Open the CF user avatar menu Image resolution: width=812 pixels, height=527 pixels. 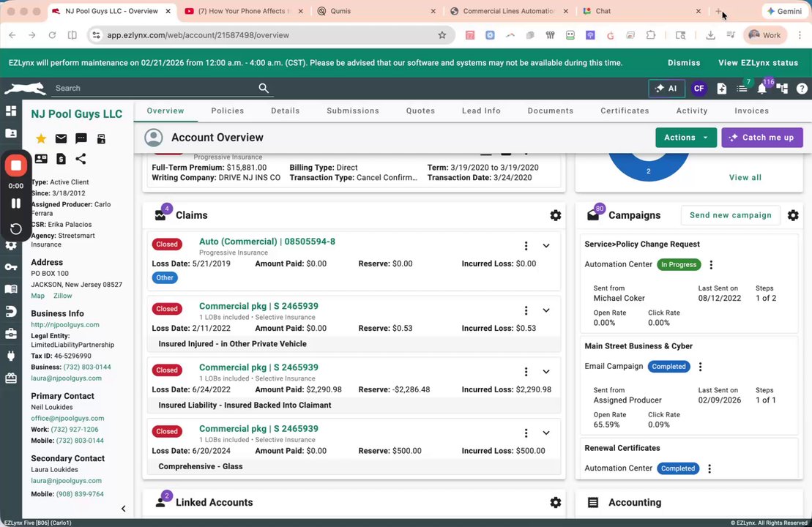[x=699, y=89]
